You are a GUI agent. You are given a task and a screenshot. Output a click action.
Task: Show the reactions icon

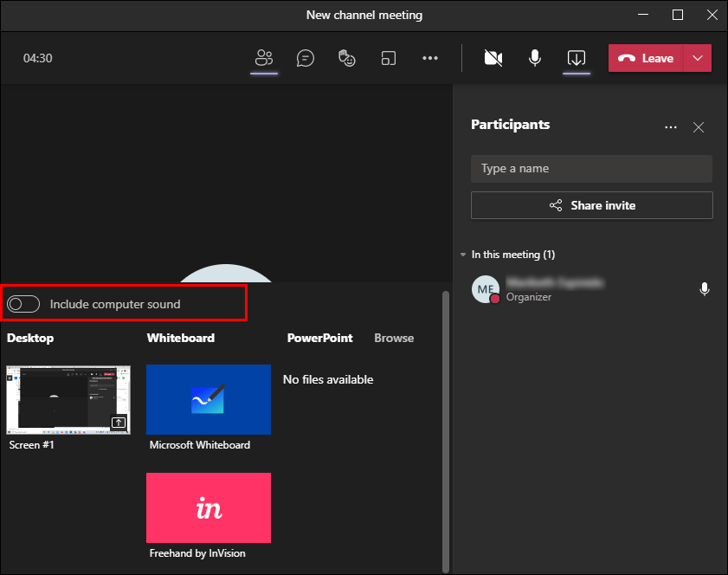tap(346, 58)
